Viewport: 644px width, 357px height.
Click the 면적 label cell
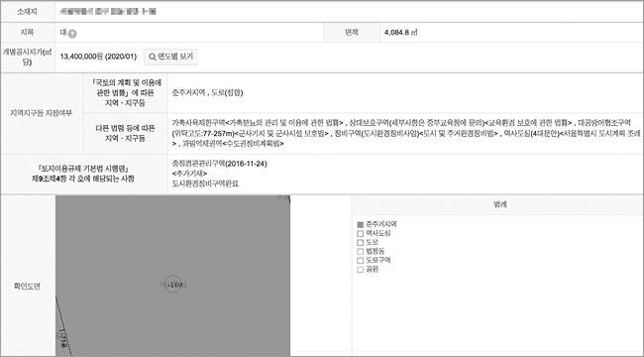coord(352,33)
